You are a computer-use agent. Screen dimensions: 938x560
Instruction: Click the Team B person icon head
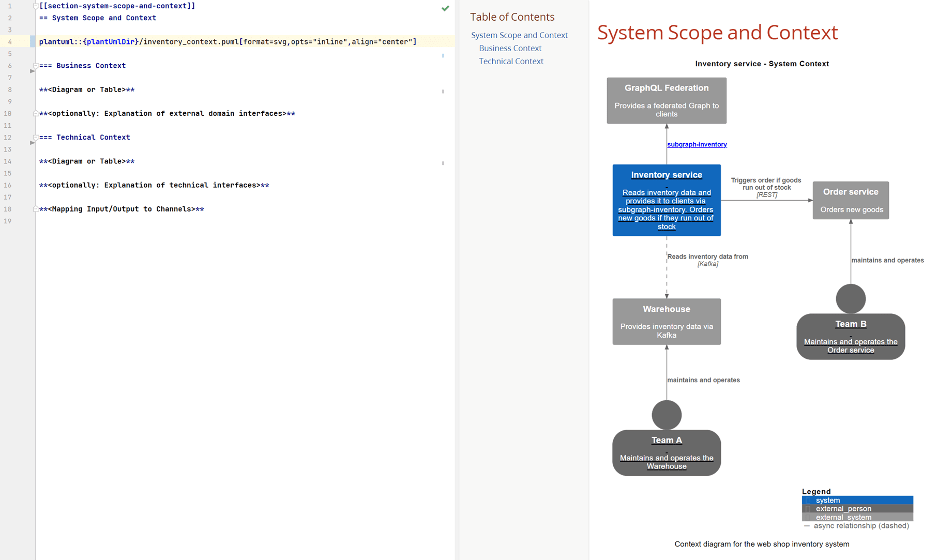point(850,298)
